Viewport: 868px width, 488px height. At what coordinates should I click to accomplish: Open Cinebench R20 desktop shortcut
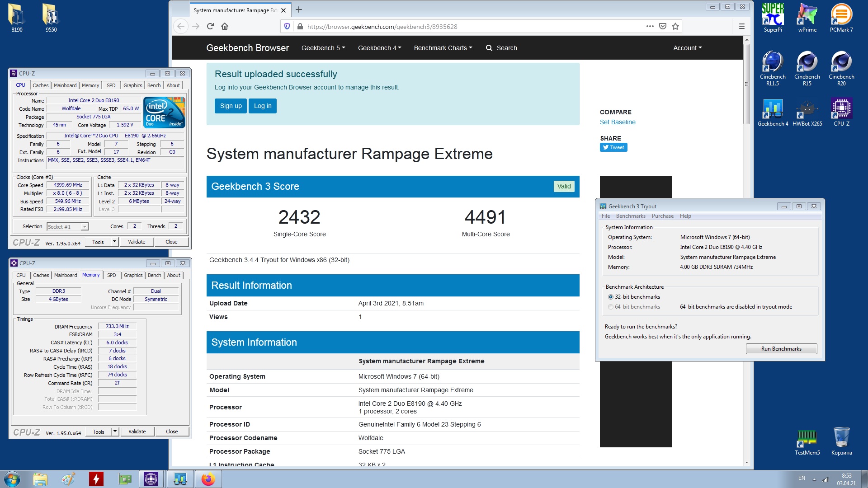841,68
